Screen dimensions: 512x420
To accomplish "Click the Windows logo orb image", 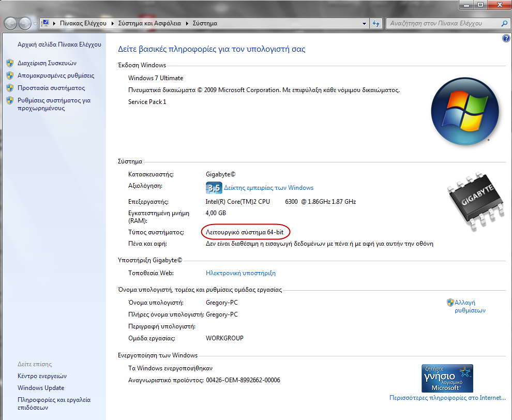I will [464, 111].
